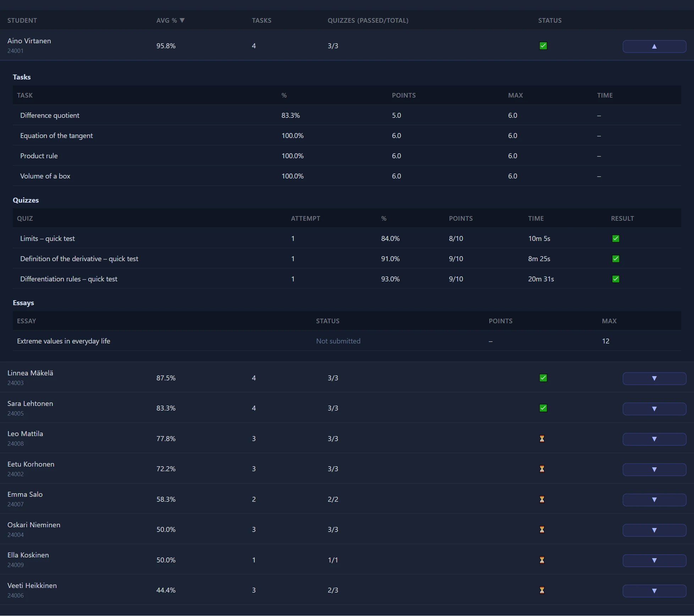Viewport: 694px width, 616px height.
Task: Click Linnea Mäkelä's green status check icon
Action: click(x=543, y=378)
